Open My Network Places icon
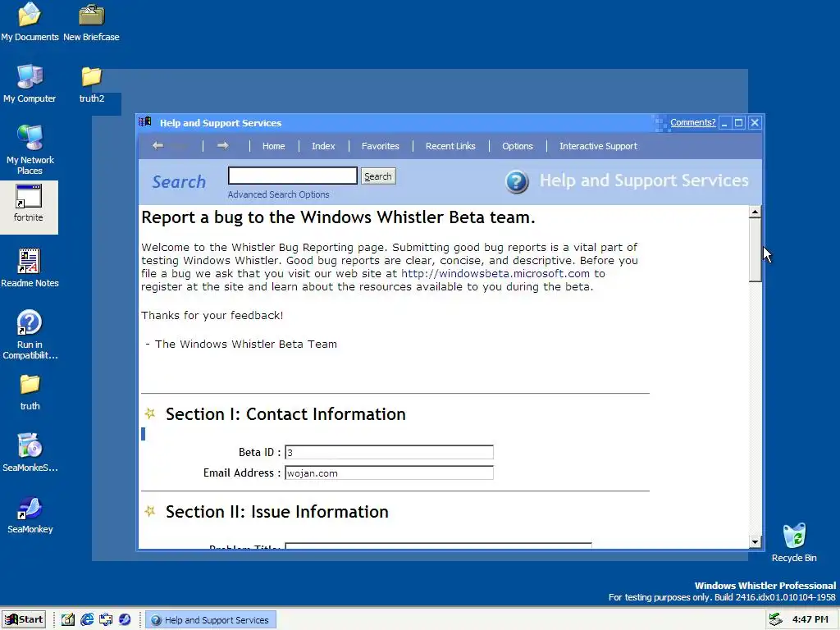 click(30, 149)
